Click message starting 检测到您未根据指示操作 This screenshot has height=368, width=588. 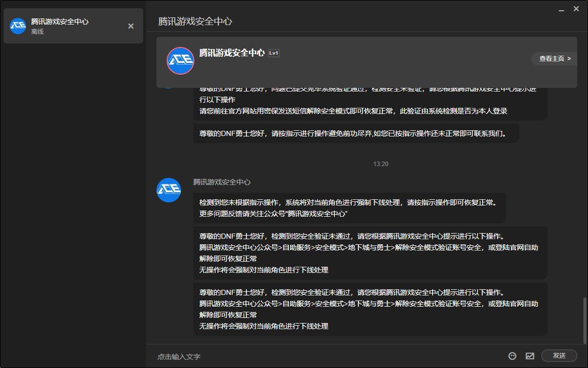pyautogui.click(x=350, y=208)
